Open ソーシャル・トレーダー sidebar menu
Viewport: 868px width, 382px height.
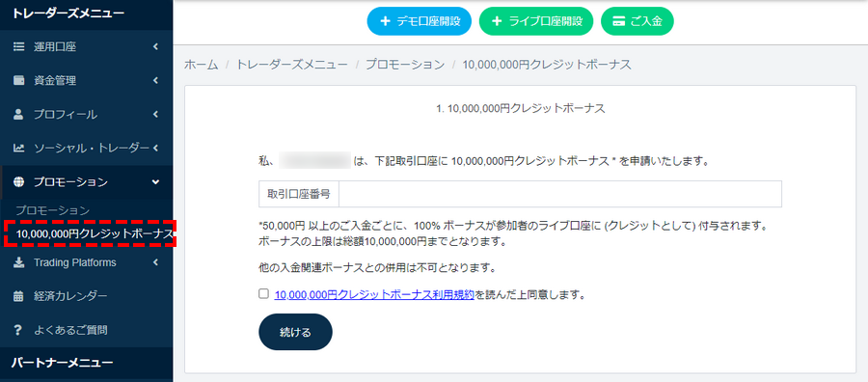click(87, 148)
